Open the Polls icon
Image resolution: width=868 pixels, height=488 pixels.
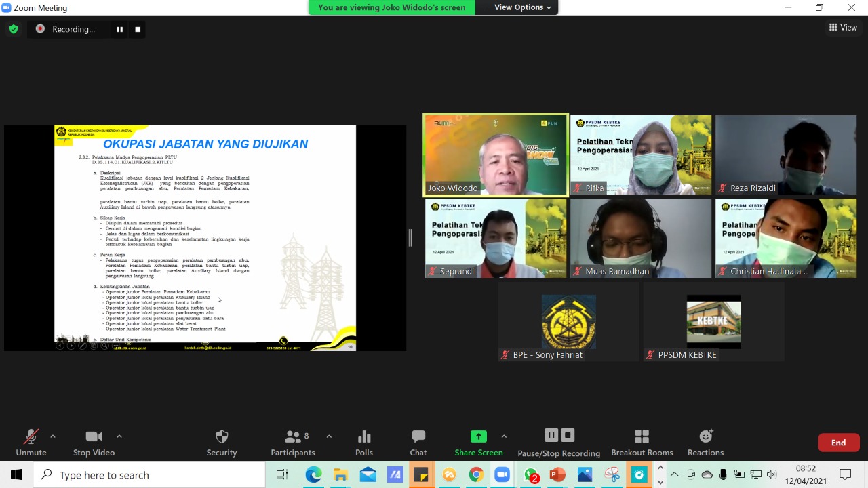pyautogui.click(x=364, y=443)
